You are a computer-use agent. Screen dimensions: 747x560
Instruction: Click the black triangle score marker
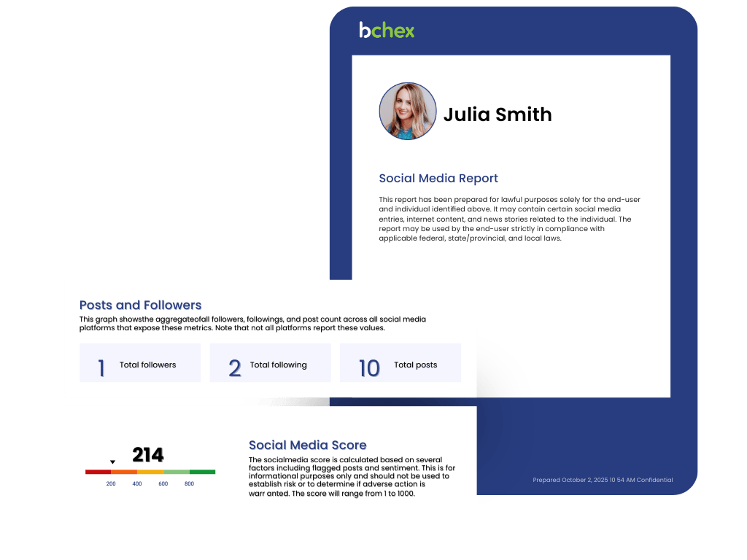tap(112, 462)
